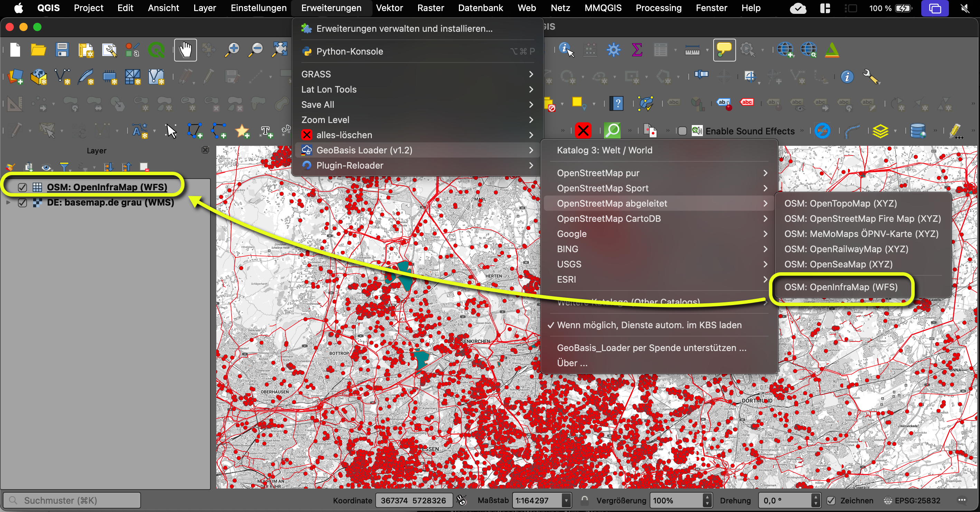Open the macOS Apple menu
Image resolution: width=980 pixels, height=512 pixels.
[18, 8]
